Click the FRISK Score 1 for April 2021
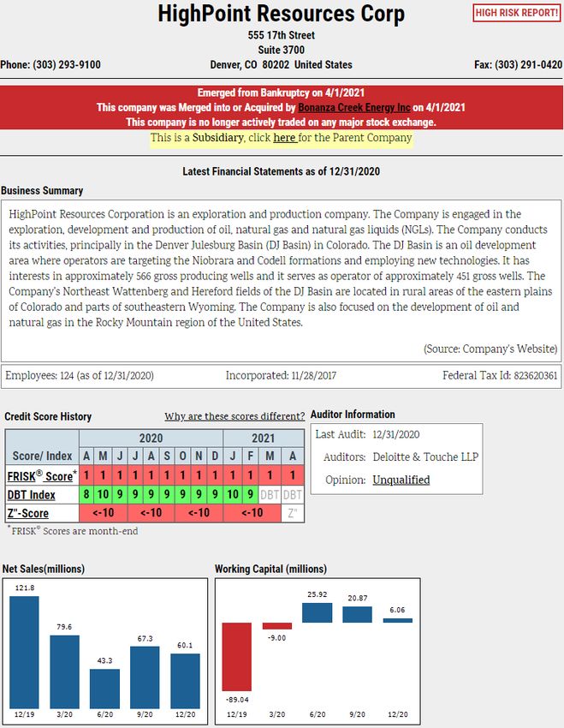The width and height of the screenshot is (564, 728). [x=292, y=475]
